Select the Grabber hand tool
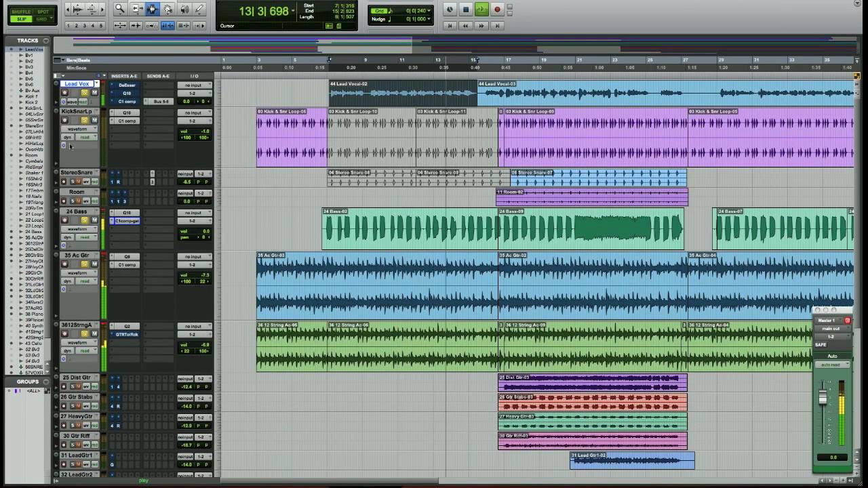The height and width of the screenshot is (488, 868). (168, 9)
